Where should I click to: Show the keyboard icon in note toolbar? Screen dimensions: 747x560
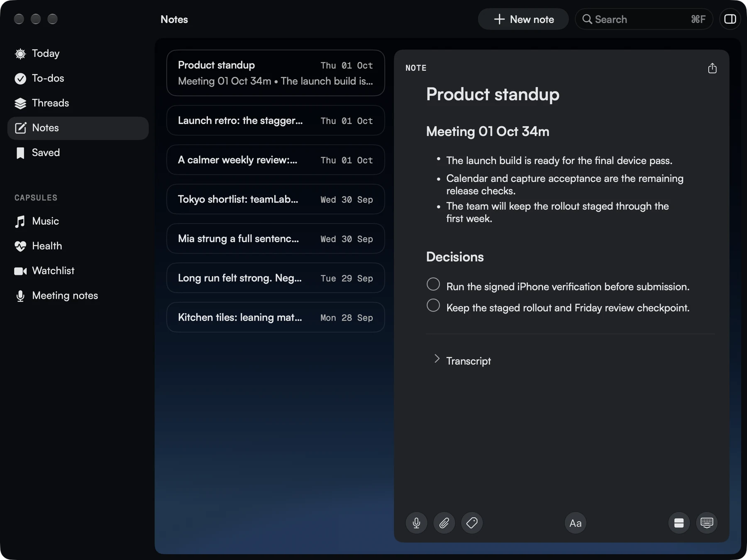[x=707, y=523]
